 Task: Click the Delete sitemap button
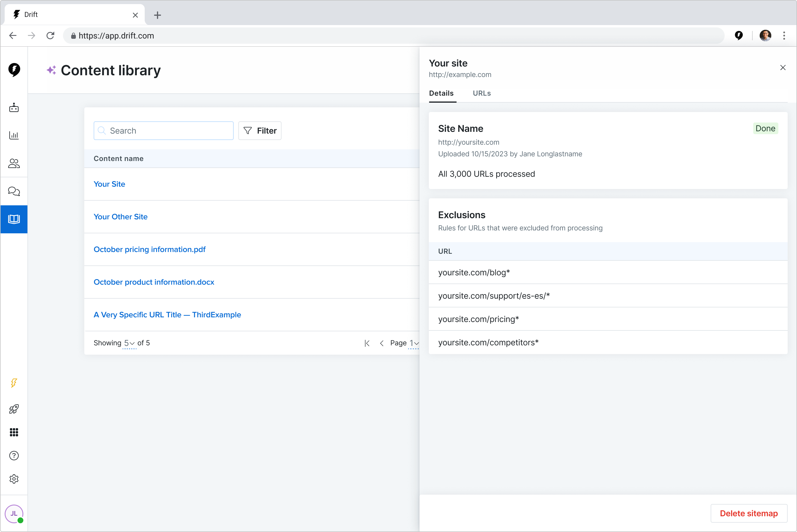coord(749,513)
